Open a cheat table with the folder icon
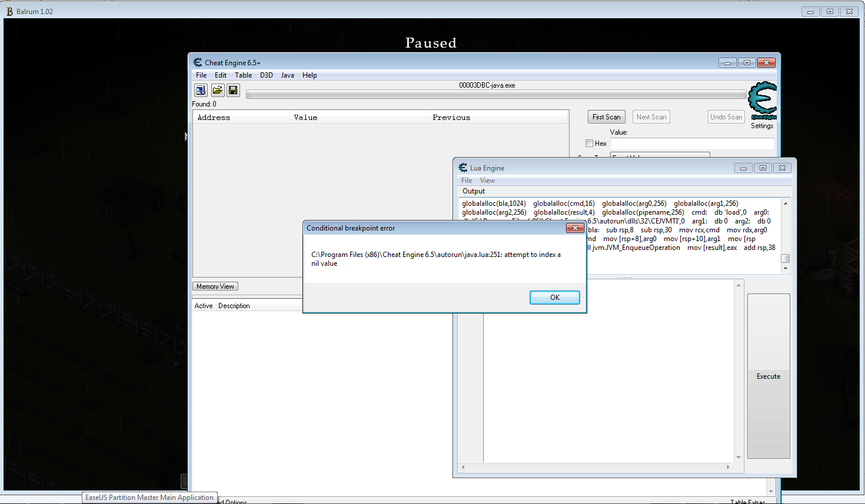865x504 pixels. 217,90
